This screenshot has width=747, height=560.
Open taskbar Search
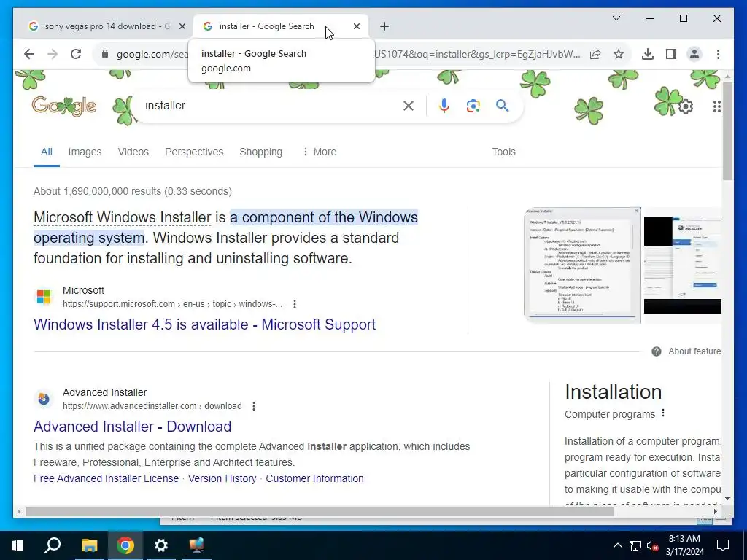[x=53, y=545]
